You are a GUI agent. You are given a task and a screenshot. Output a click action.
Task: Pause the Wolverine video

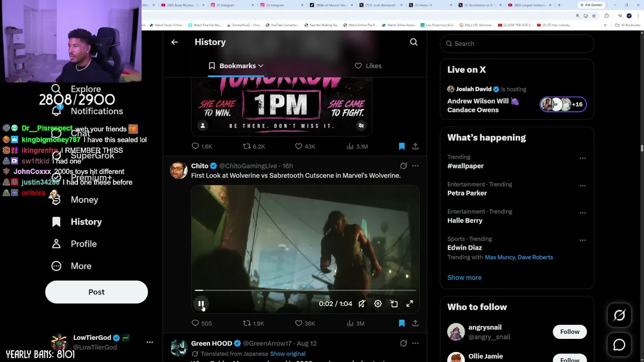tap(201, 304)
